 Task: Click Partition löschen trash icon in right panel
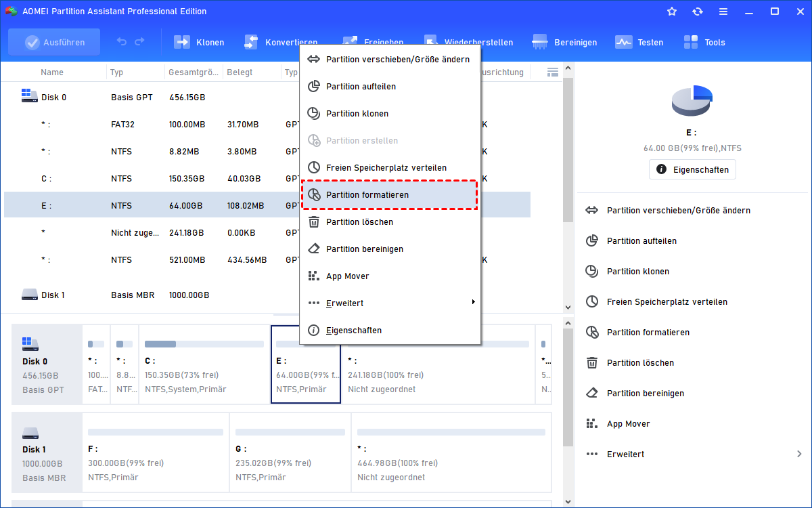pos(592,363)
